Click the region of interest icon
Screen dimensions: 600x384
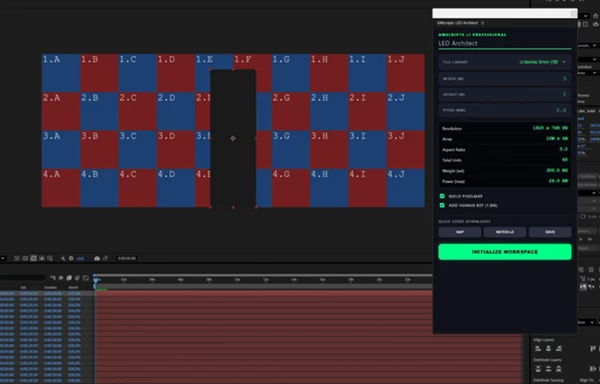[42, 259]
